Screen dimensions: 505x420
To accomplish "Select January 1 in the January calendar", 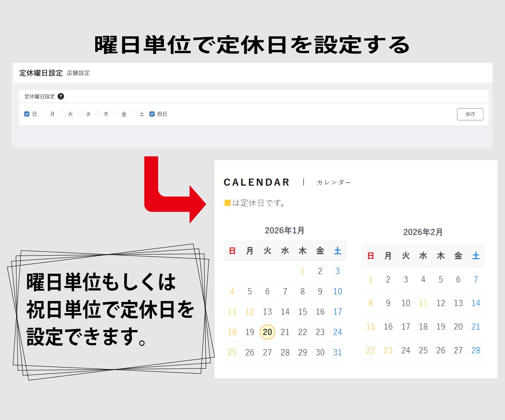I will point(303,271).
